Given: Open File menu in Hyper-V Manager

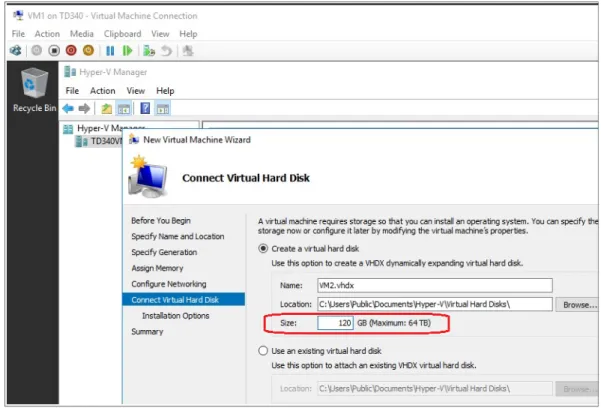Looking at the screenshot, I should click(x=72, y=91).
